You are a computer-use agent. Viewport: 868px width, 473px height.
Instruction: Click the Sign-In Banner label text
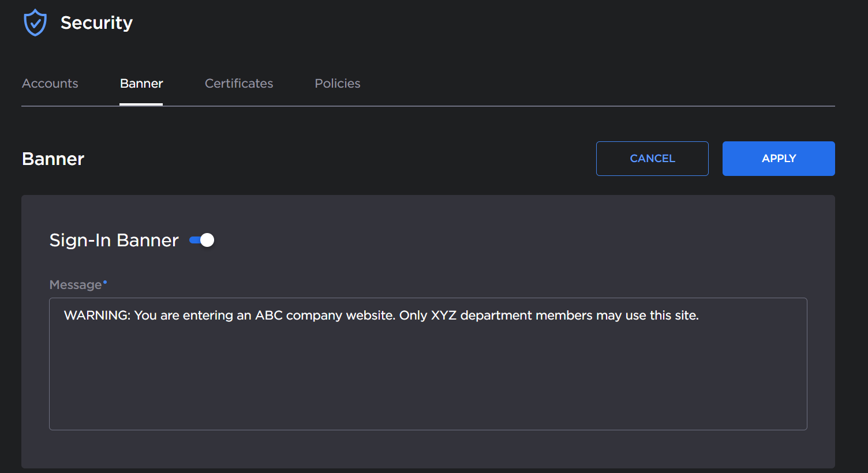point(114,240)
